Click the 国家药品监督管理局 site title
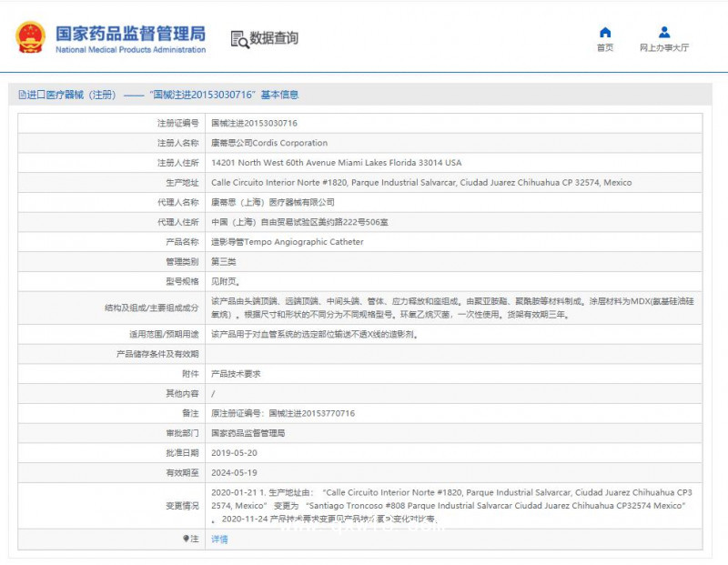728x565 pixels. point(131,33)
